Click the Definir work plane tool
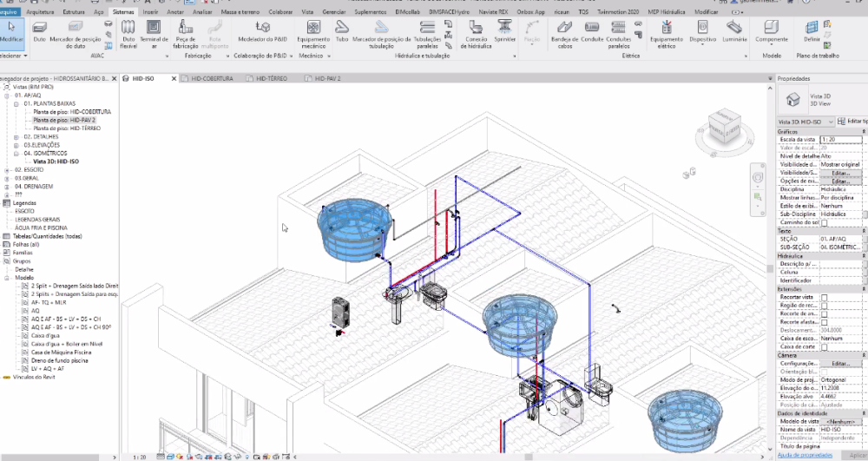868x461 pixels. (x=812, y=32)
